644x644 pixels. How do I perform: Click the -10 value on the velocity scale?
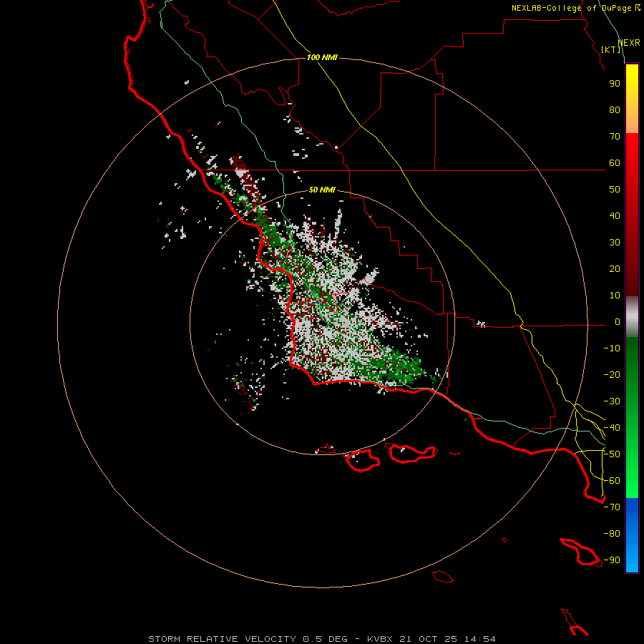click(612, 348)
